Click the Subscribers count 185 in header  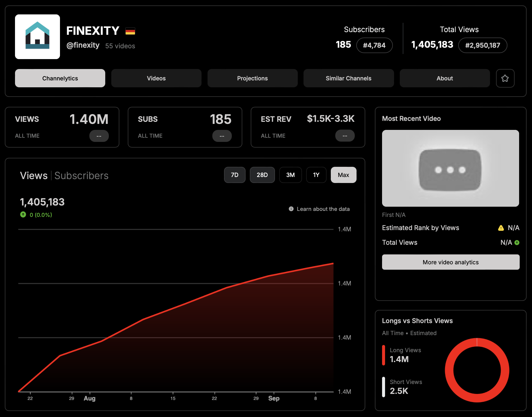pyautogui.click(x=343, y=45)
